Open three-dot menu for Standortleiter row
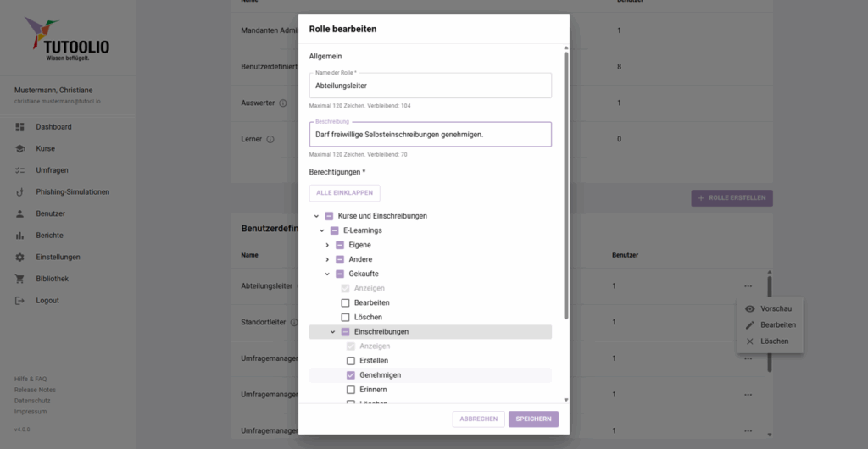The image size is (868, 449). click(748, 322)
